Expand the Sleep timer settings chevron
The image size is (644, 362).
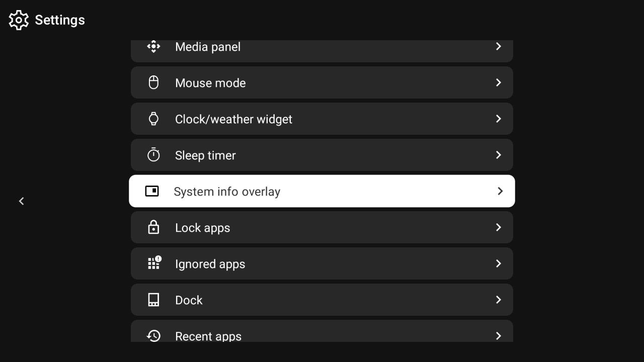pyautogui.click(x=498, y=155)
